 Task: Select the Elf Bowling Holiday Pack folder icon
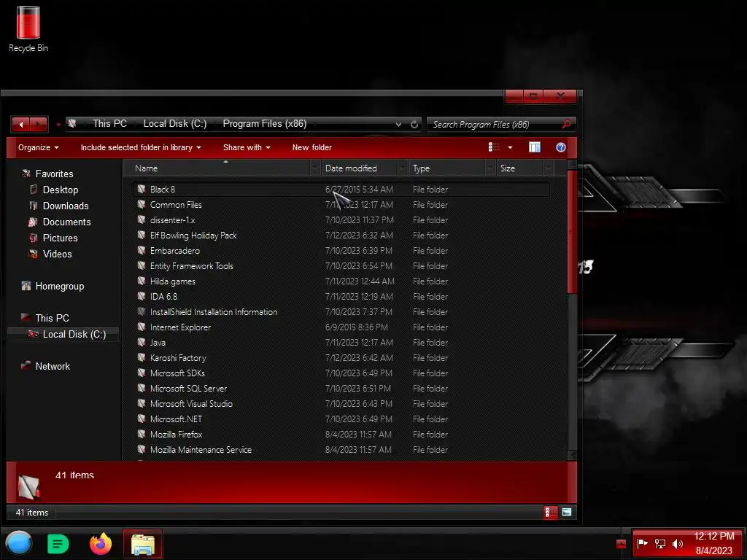click(x=141, y=235)
